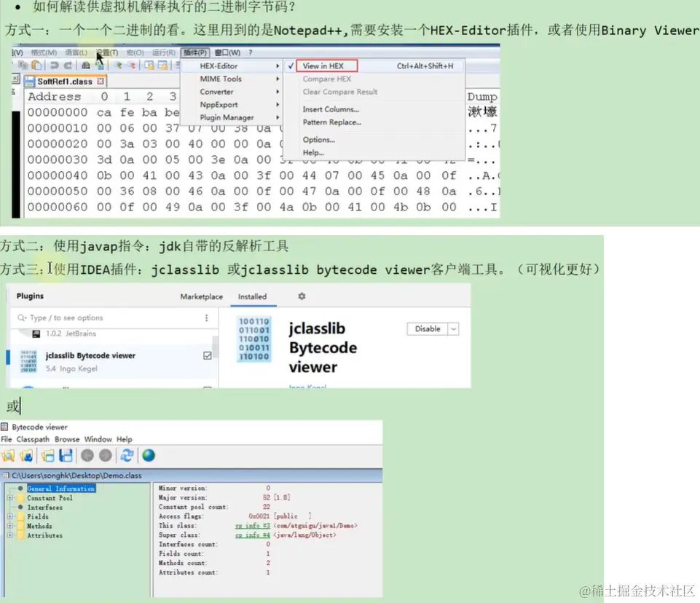Click Notepad++ zoom in toolbar icon
This screenshot has width=700, height=603.
(118, 66)
